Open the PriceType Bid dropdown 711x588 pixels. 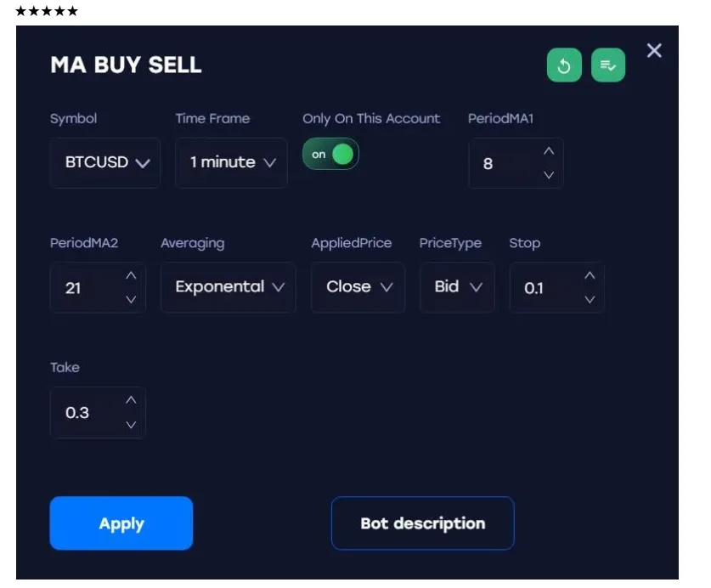click(457, 287)
